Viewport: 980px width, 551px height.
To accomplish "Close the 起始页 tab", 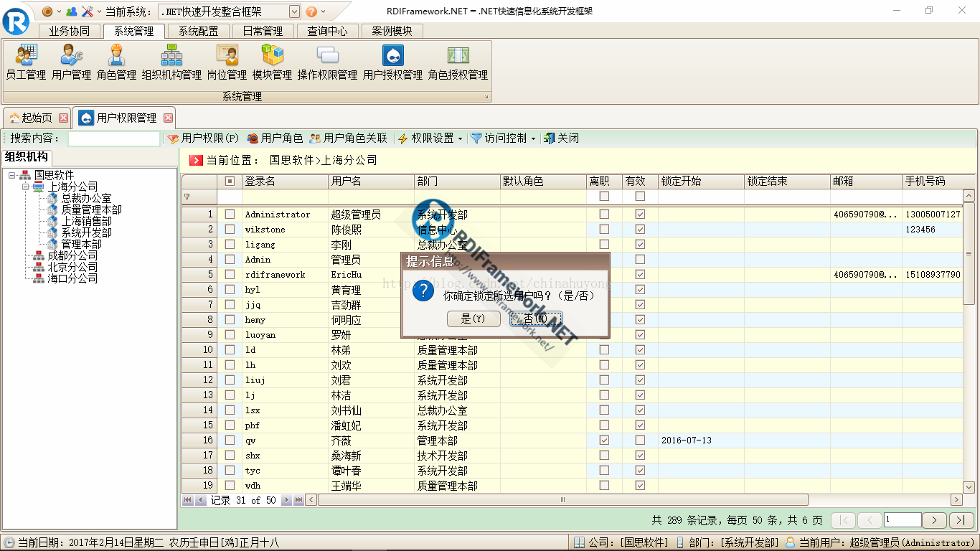I will pyautogui.click(x=63, y=118).
